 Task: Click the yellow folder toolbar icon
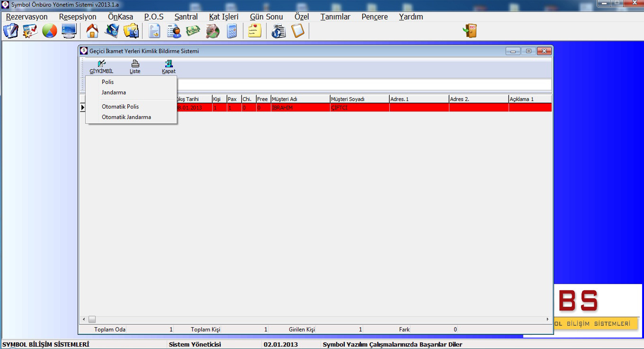click(x=131, y=31)
